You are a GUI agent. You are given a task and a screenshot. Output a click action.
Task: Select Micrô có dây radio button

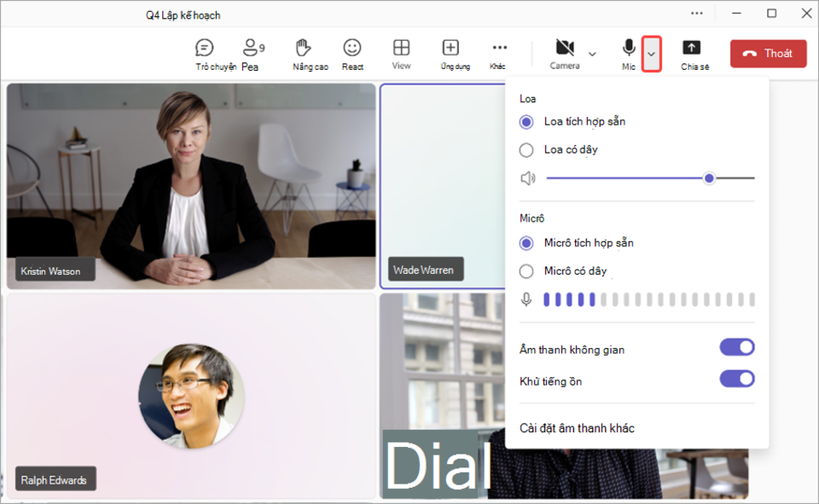click(x=526, y=271)
